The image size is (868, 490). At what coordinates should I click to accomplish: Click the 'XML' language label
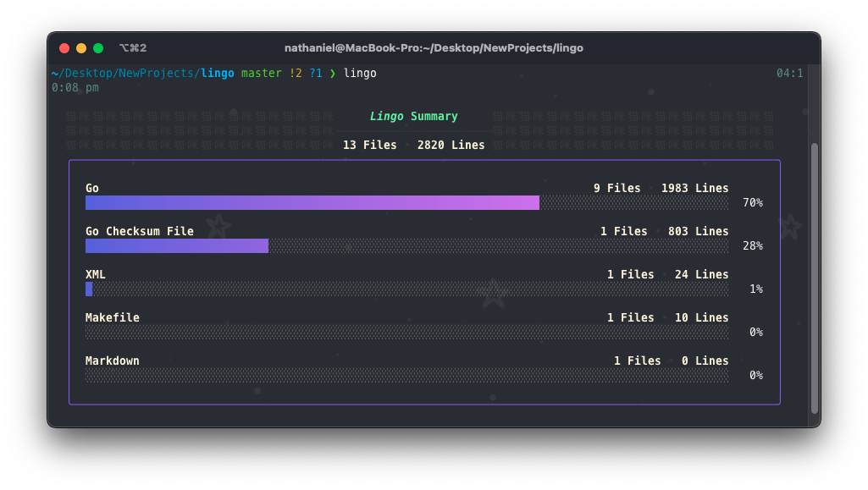[x=95, y=274]
